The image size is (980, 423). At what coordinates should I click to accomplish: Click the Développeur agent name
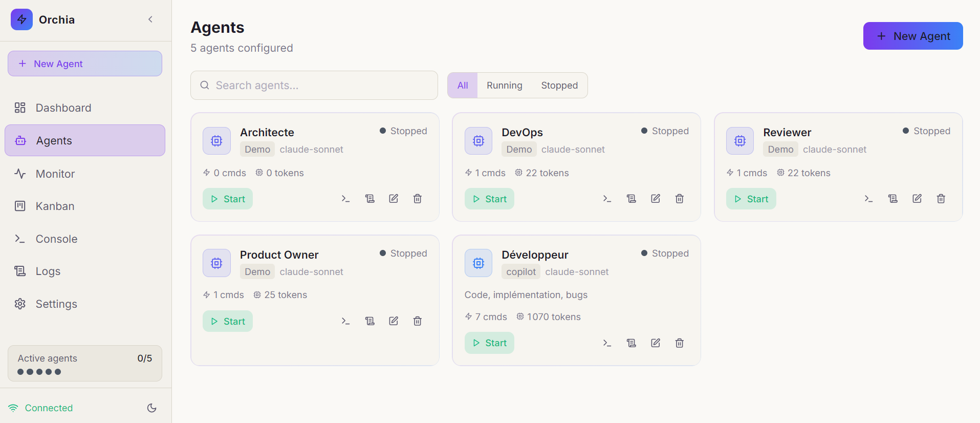535,255
